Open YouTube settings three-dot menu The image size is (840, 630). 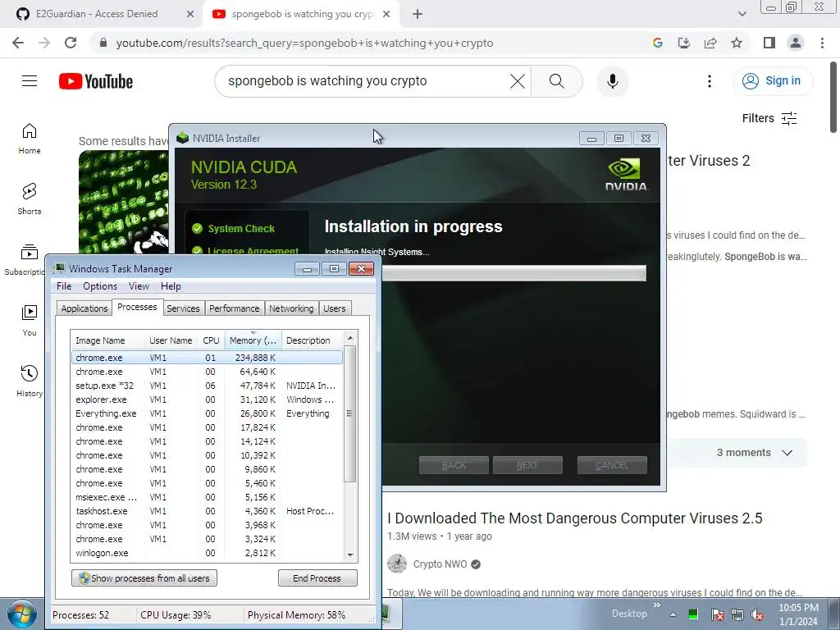710,81
